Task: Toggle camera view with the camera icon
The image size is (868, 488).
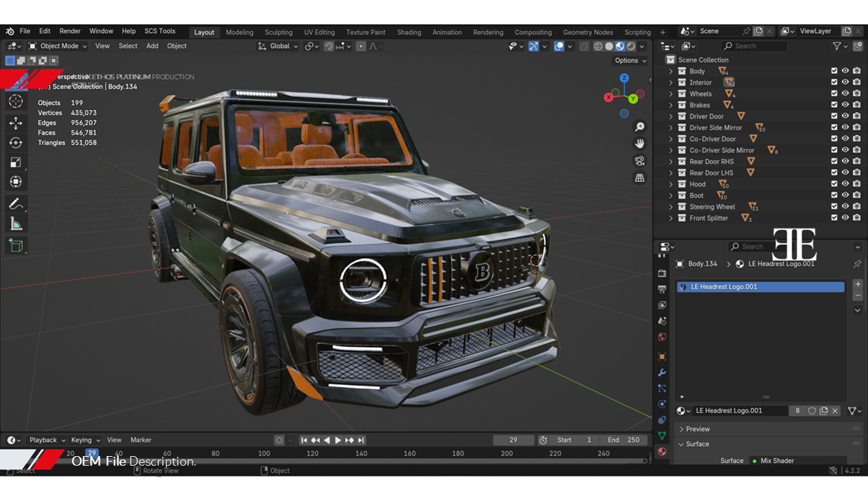Action: tap(639, 161)
